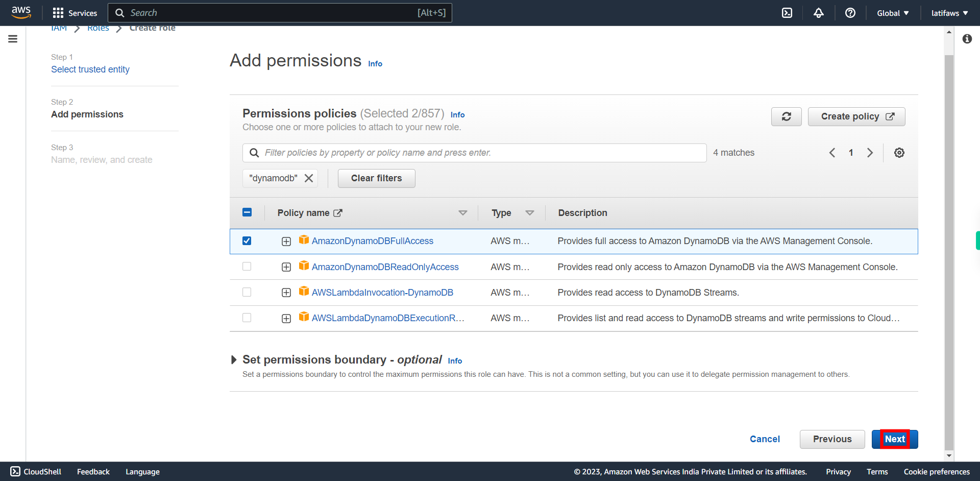Screen dimensions: 980x481
Task: Open Info link beside Add permissions
Action: [375, 64]
